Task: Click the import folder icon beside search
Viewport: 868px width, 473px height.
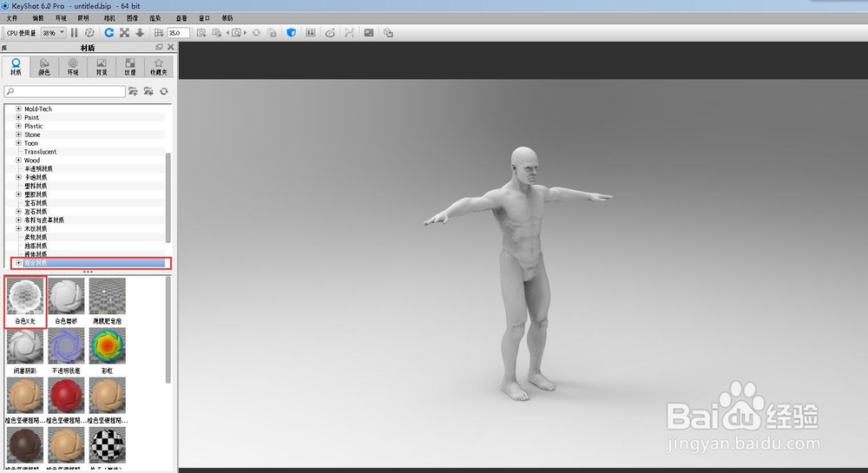Action: click(133, 91)
